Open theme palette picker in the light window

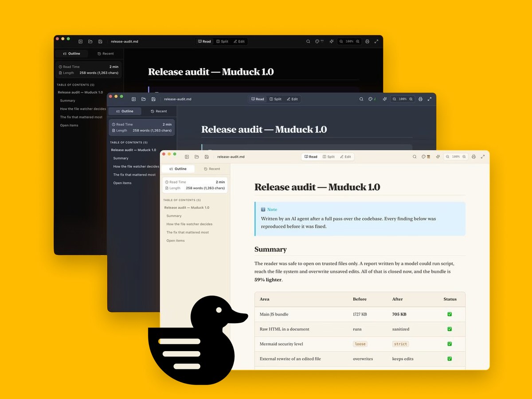(x=426, y=156)
